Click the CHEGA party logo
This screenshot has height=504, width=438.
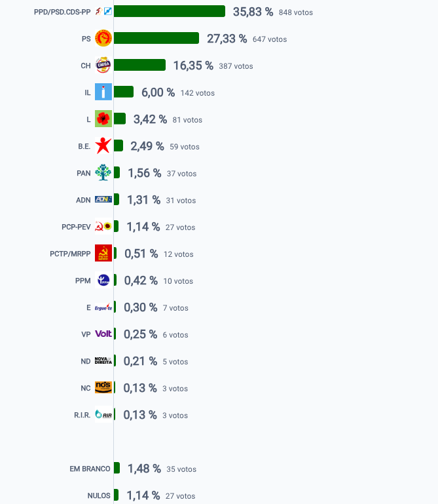[103, 66]
